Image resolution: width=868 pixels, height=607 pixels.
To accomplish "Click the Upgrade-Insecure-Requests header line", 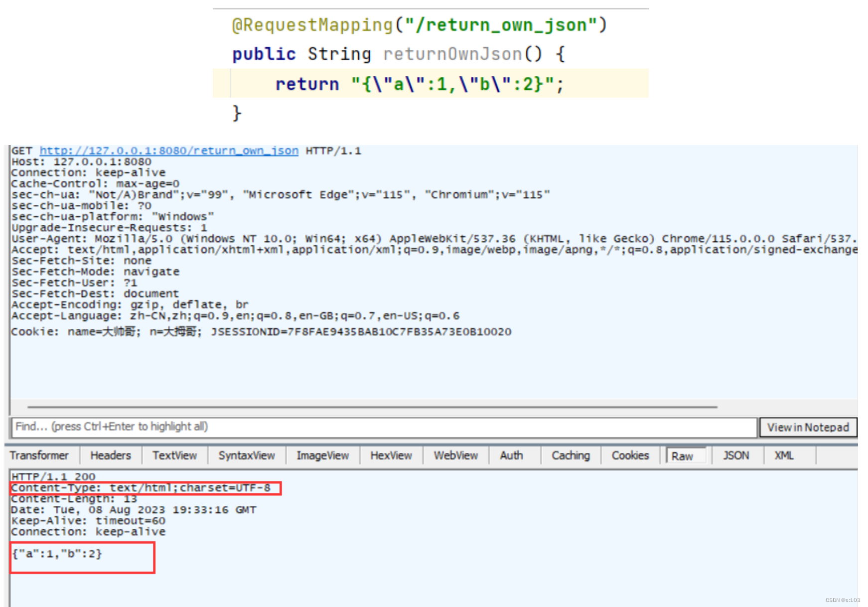I will (x=109, y=227).
